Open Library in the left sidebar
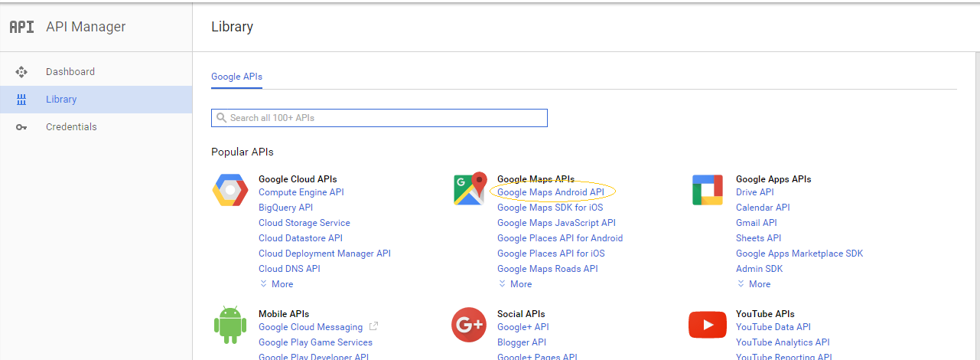This screenshot has height=360, width=980. tap(61, 100)
